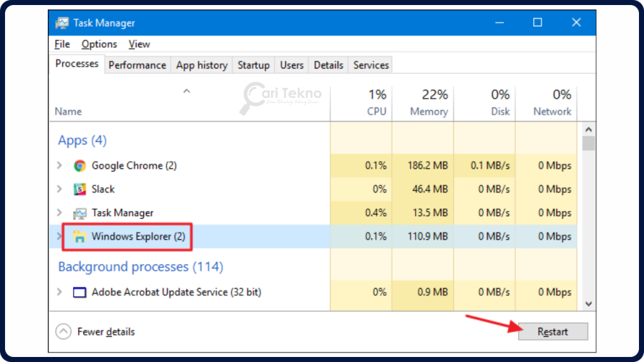Select the Google Chrome app icon
This screenshot has width=644, height=362.
click(x=79, y=165)
